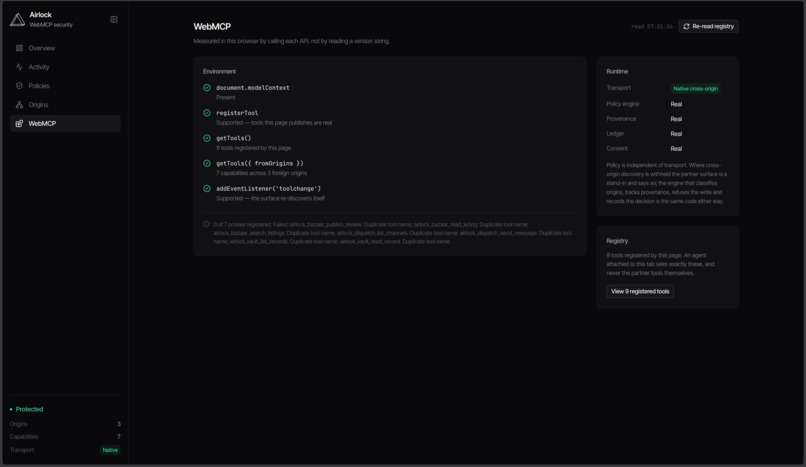Click the Native cross-origin transport badge
The width and height of the screenshot is (806, 467).
[695, 88]
